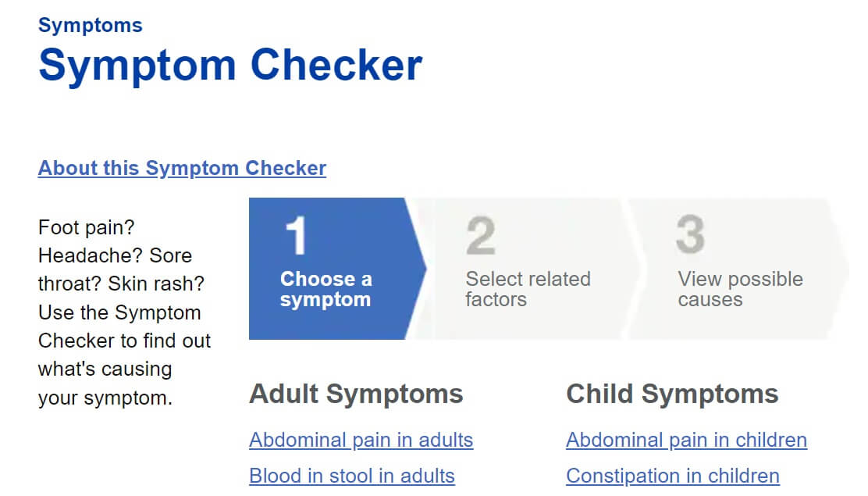The height and width of the screenshot is (496, 868).
Task: Click the blue arrow tip of step one
Action: coord(418,269)
